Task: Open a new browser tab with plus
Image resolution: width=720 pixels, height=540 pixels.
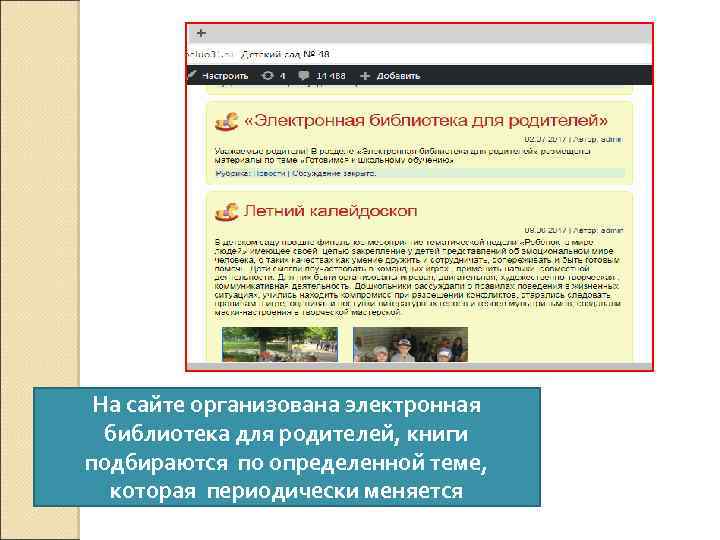Action: tap(201, 33)
